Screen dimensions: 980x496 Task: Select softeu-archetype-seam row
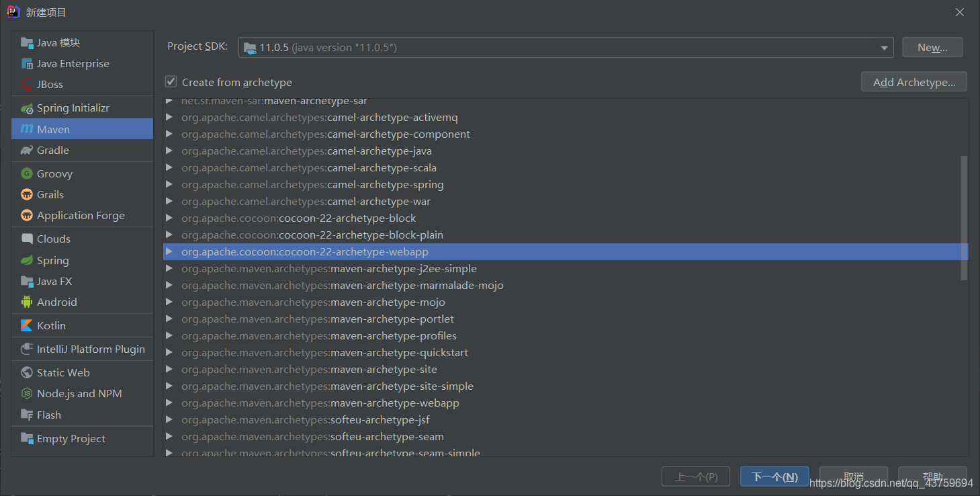click(566, 437)
